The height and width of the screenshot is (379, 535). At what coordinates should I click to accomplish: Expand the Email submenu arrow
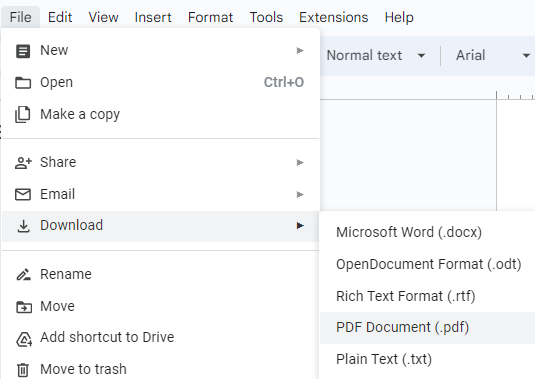[x=300, y=194]
